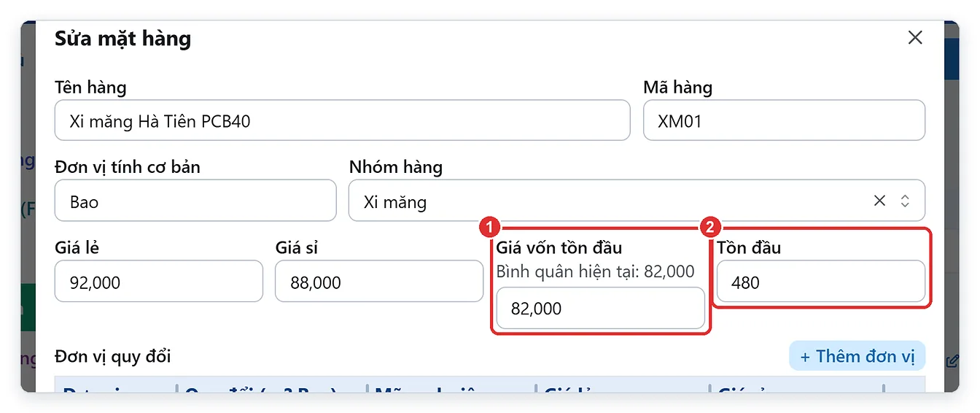Click the Nhóm hàng label
Image resolution: width=980 pixels, height=413 pixels.
click(x=396, y=167)
